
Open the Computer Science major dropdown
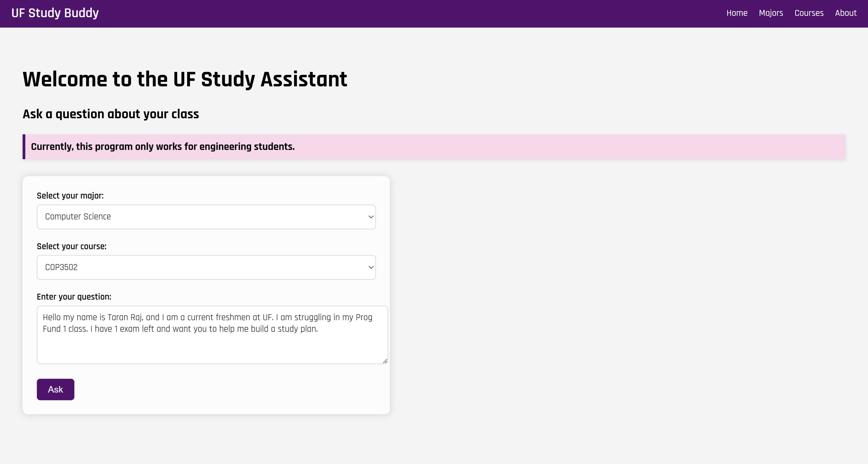(206, 217)
